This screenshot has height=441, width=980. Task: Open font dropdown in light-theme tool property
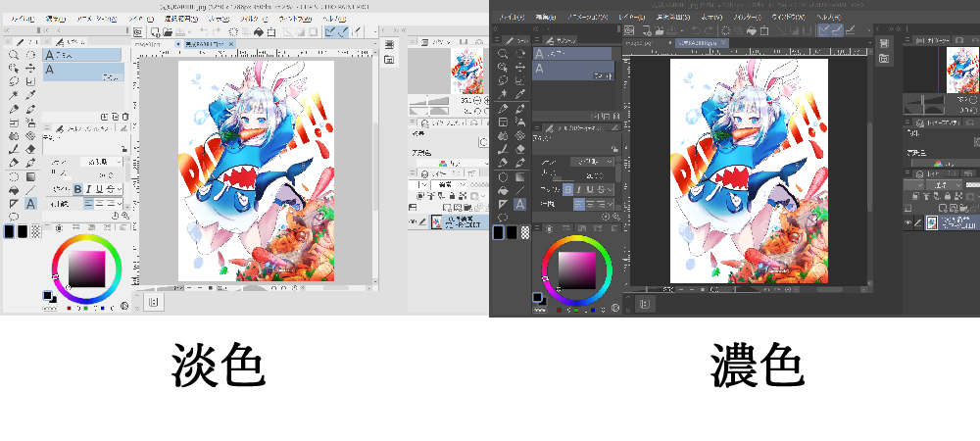pos(101,162)
